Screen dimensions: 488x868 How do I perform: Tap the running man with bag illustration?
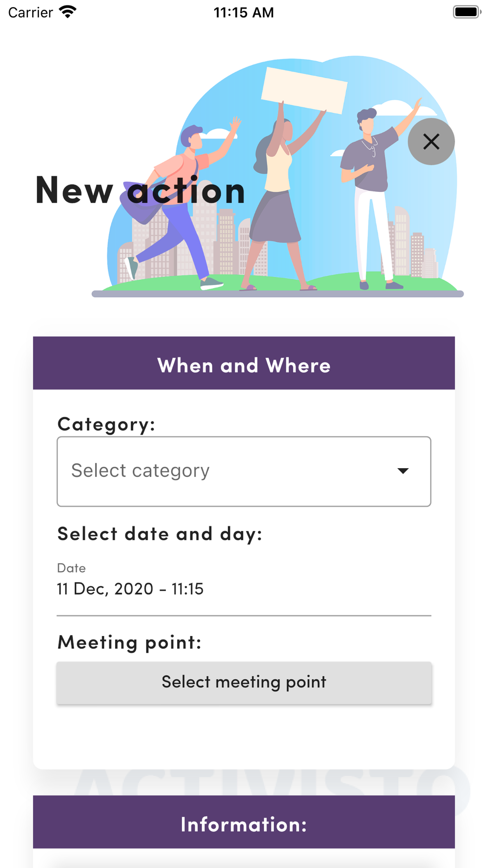click(x=181, y=205)
